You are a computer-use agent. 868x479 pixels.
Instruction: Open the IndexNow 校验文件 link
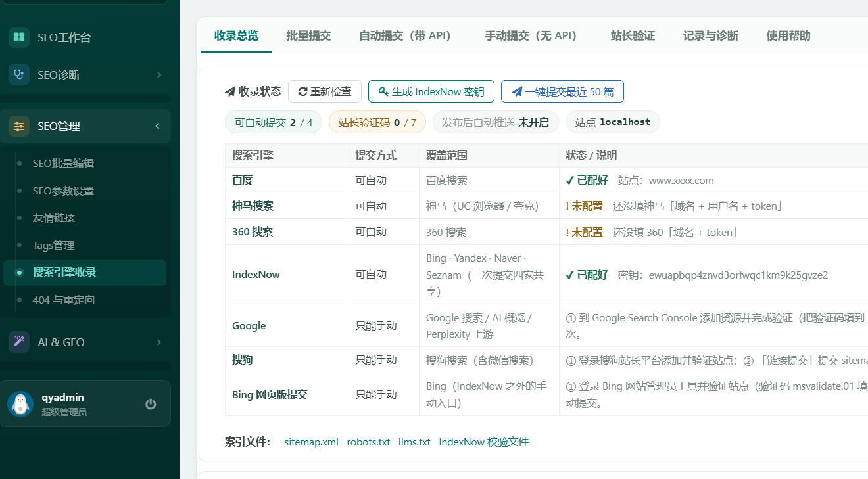tap(484, 442)
